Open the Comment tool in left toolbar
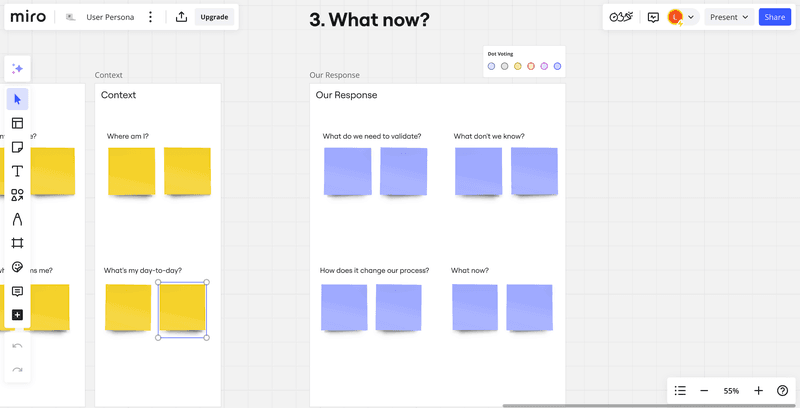The height and width of the screenshot is (408, 800). coord(17,291)
